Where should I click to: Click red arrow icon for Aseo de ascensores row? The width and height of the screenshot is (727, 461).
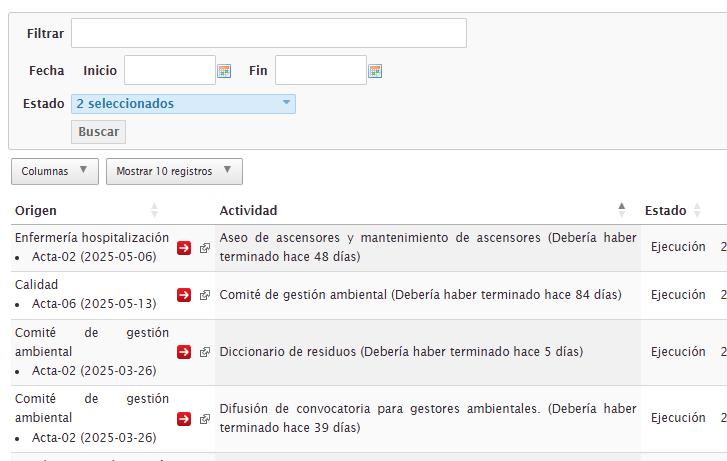[x=184, y=248]
